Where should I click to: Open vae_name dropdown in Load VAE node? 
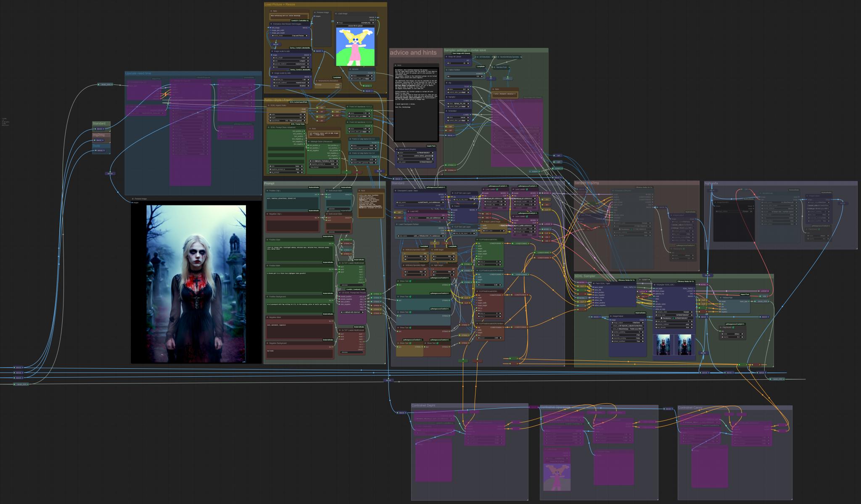click(x=426, y=218)
